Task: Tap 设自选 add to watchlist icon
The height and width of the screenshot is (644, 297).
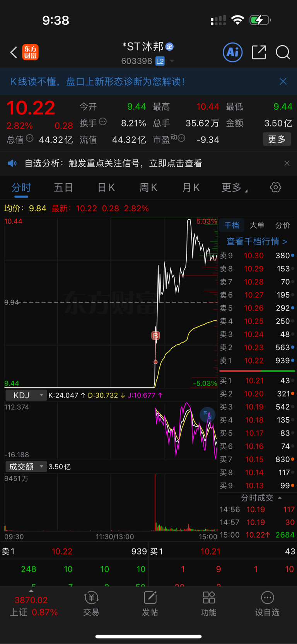Action: (x=267, y=603)
